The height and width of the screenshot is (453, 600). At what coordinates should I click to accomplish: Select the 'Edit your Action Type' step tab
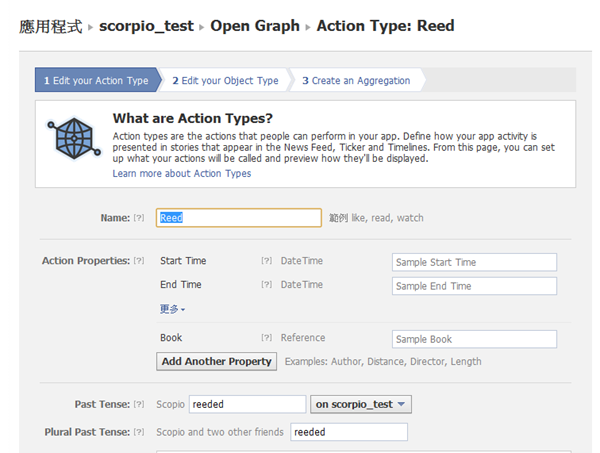tap(96, 80)
